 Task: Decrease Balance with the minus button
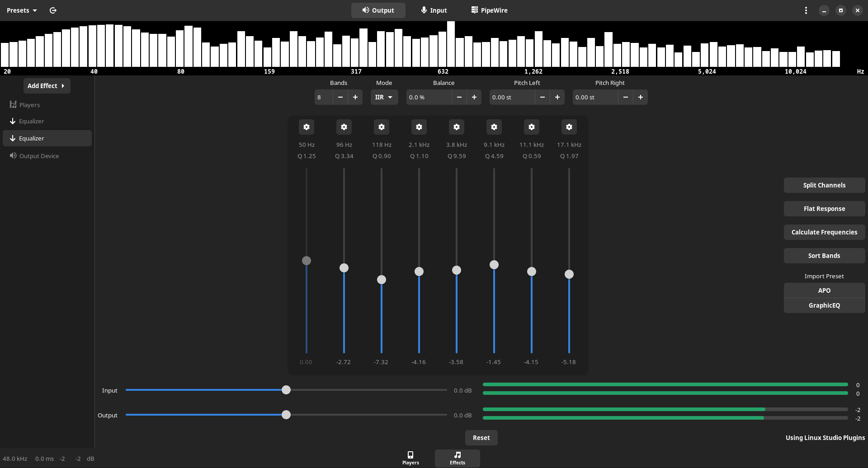(459, 98)
